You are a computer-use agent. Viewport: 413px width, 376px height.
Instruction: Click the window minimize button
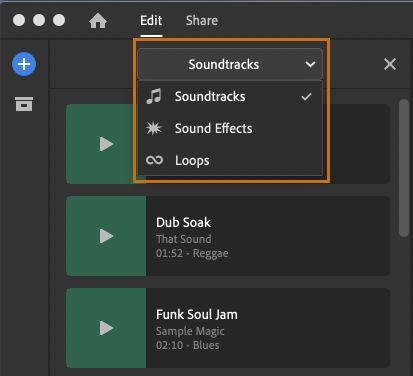39,20
